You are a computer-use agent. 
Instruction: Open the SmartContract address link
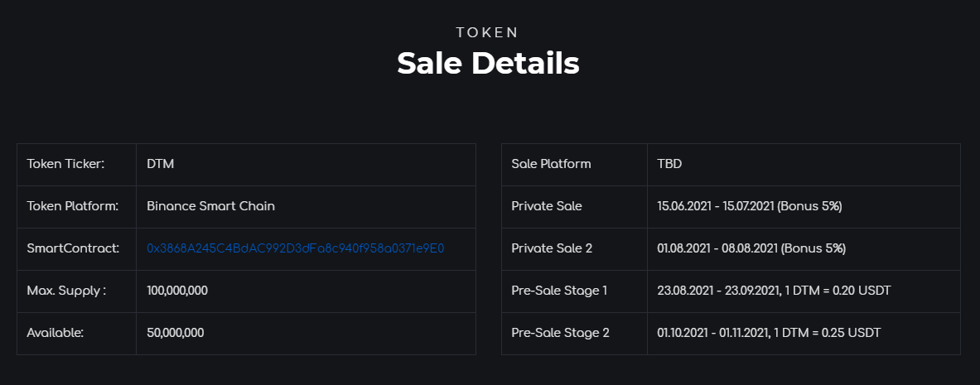point(295,248)
